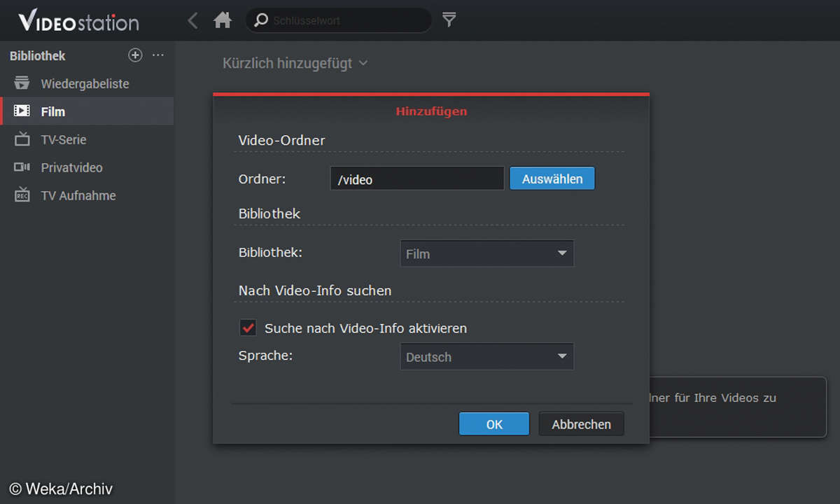The width and height of the screenshot is (840, 504).
Task: Click the Nach Video-Info suchen heading
Action: point(315,290)
